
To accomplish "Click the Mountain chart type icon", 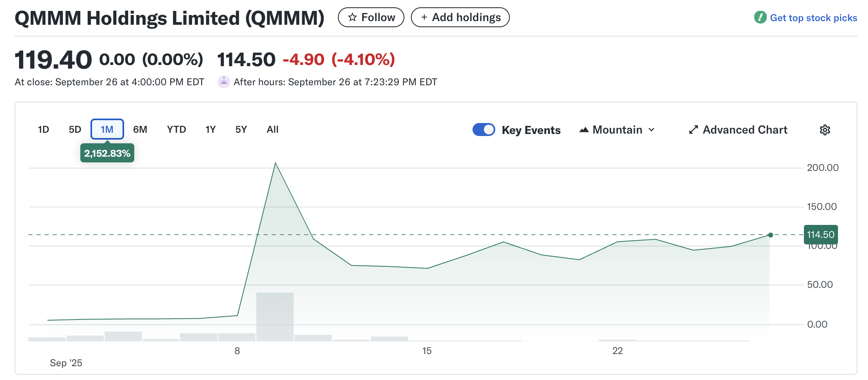I will pos(584,130).
